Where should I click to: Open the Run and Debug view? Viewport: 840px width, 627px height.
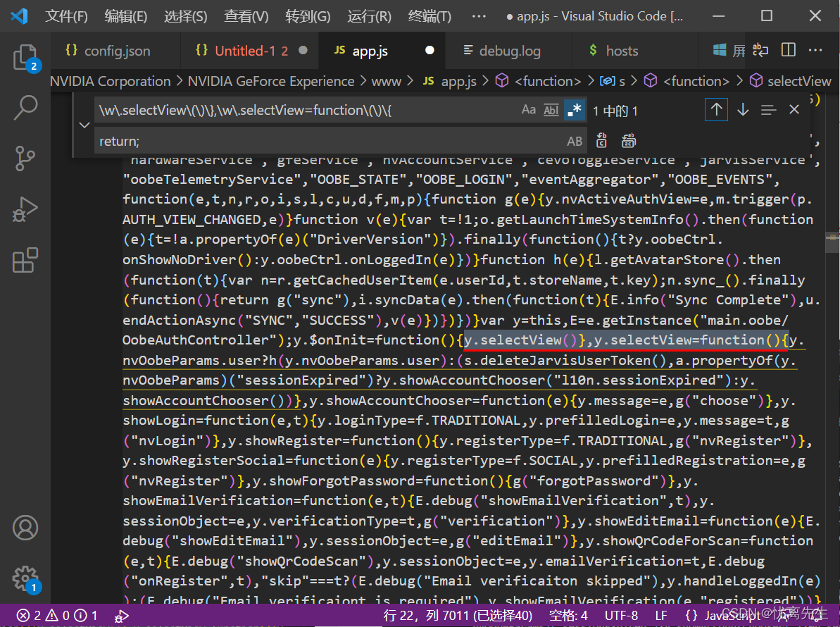pos(25,209)
